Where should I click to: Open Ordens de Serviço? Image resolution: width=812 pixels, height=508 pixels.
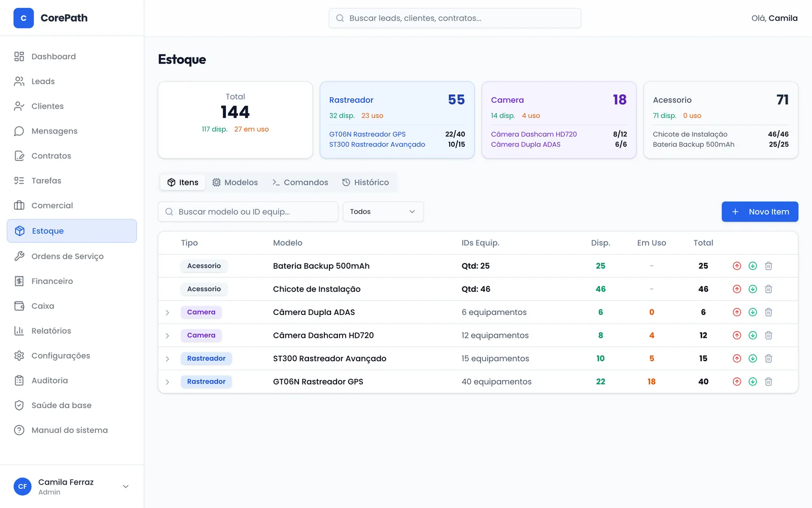pyautogui.click(x=72, y=256)
